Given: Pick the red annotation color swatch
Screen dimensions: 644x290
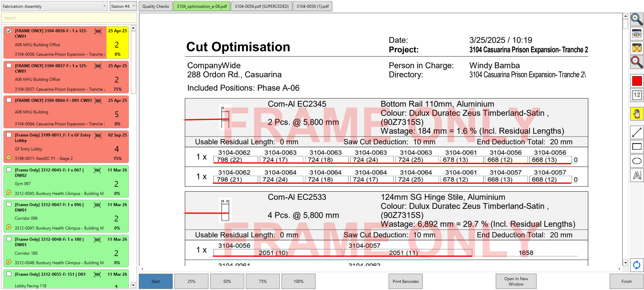Looking at the screenshot, I should 637,81.
